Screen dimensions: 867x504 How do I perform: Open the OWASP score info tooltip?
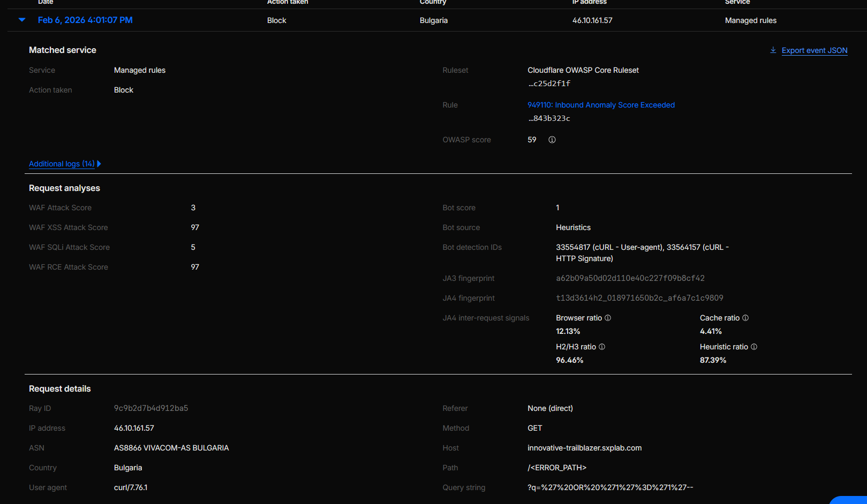tap(552, 140)
